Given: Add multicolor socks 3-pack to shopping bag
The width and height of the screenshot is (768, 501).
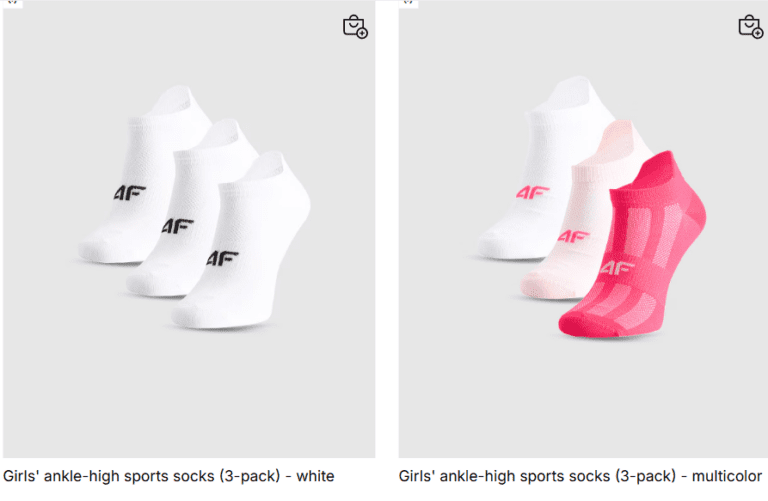Looking at the screenshot, I should pyautogui.click(x=750, y=27).
